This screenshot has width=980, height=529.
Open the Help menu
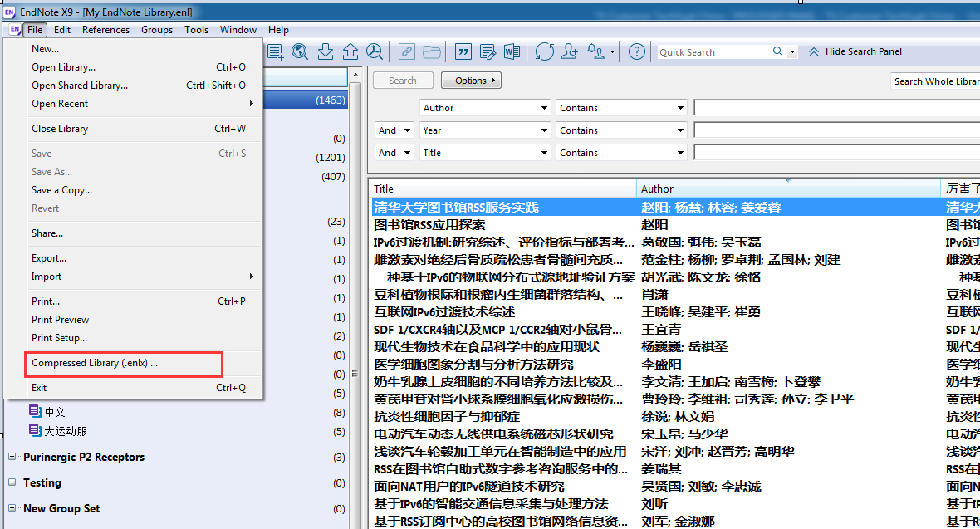278,29
